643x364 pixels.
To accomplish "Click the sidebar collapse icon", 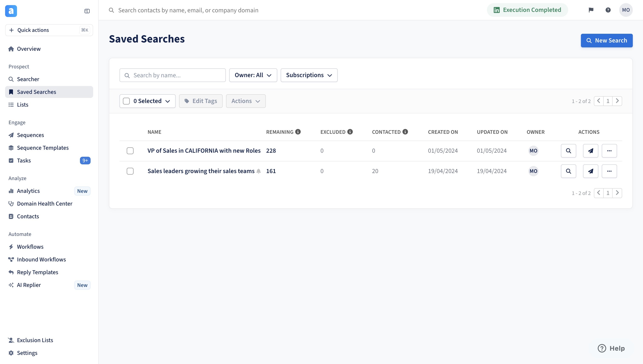I will 87,11.
